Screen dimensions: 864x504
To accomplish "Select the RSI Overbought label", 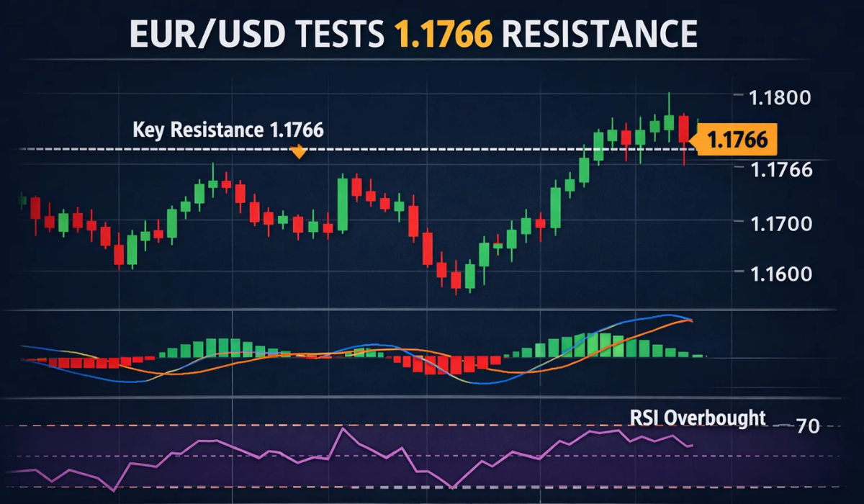I will point(698,418).
